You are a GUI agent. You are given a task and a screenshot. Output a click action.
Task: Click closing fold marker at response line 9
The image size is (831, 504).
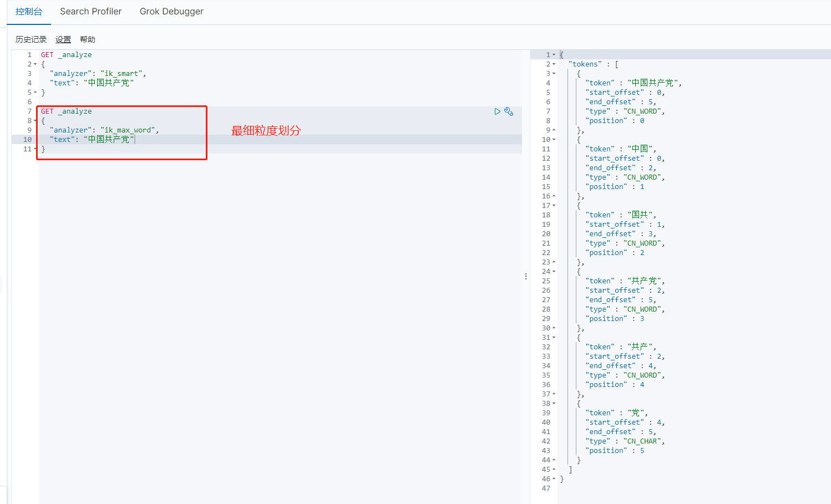click(554, 130)
